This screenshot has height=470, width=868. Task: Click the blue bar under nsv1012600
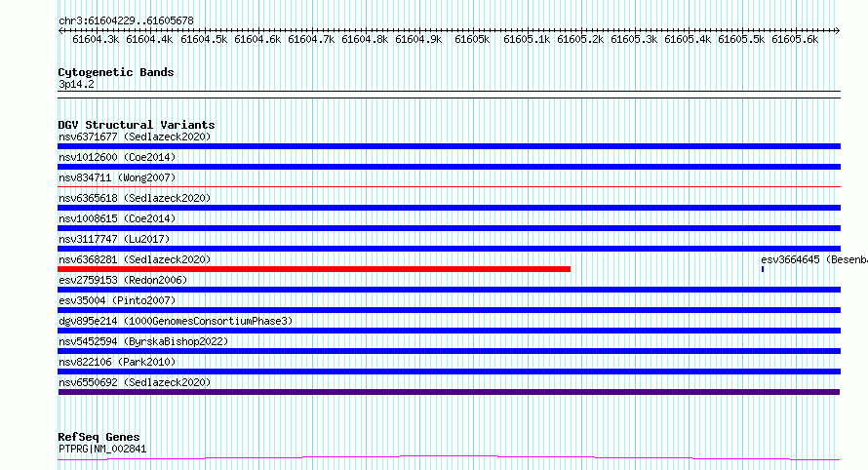449,167
